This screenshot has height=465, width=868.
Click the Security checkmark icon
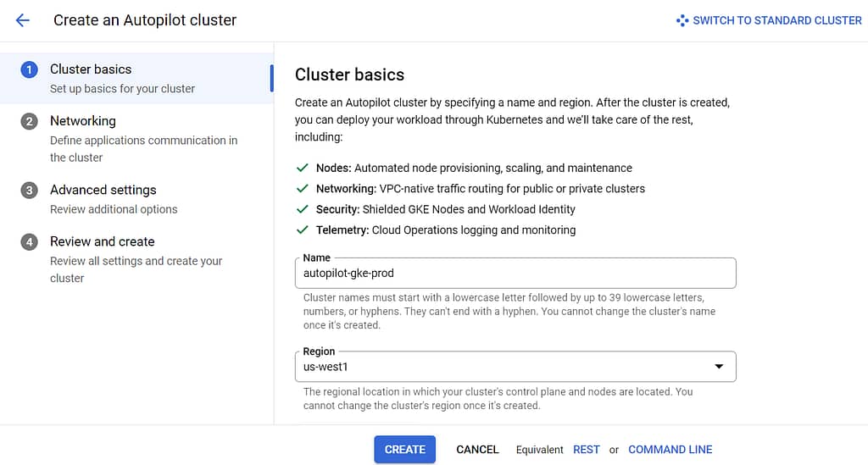[303, 209]
